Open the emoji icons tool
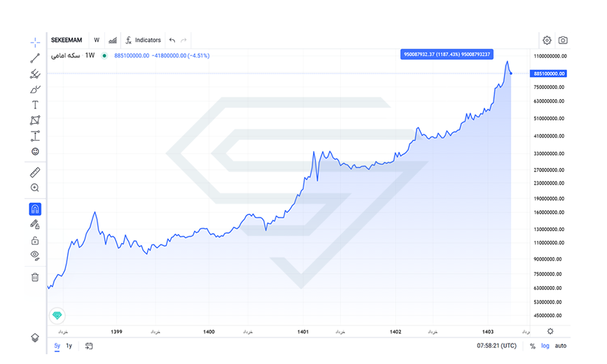The height and width of the screenshot is (364, 607). pos(35,151)
